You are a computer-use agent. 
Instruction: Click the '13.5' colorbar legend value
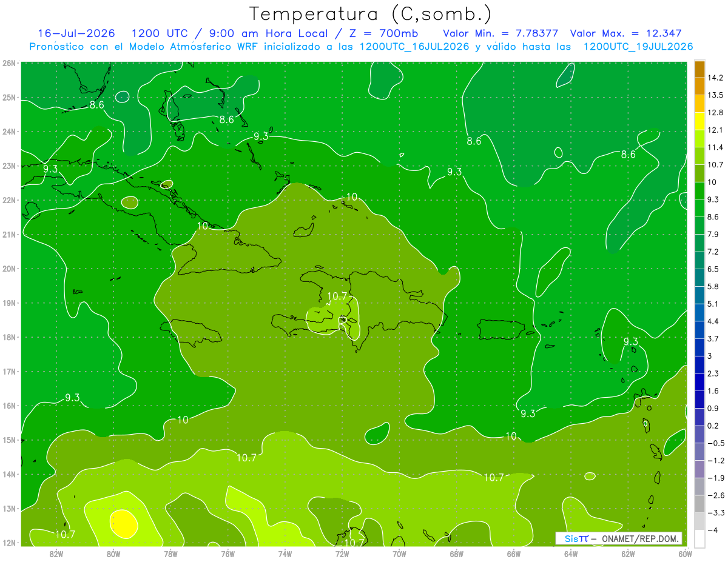coord(716,95)
